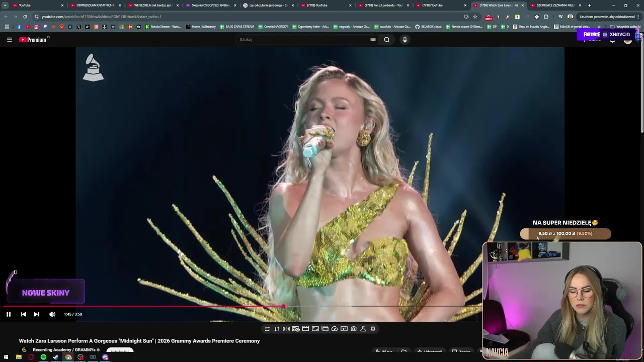Switch to ODWIEDZIŁAM OSTATNICH tab
Viewport: 644px width, 362px height.
[x=96, y=5]
